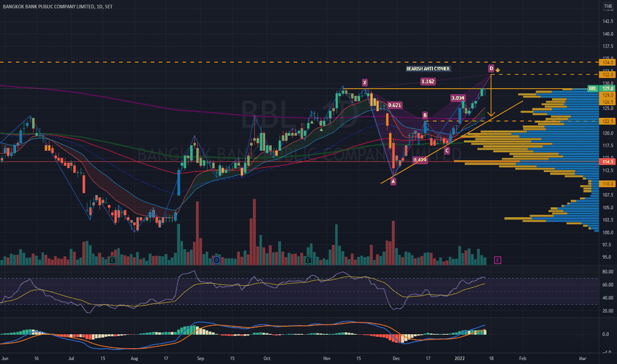Select pattern point label B
This screenshot has width=617, height=364.
[425, 115]
